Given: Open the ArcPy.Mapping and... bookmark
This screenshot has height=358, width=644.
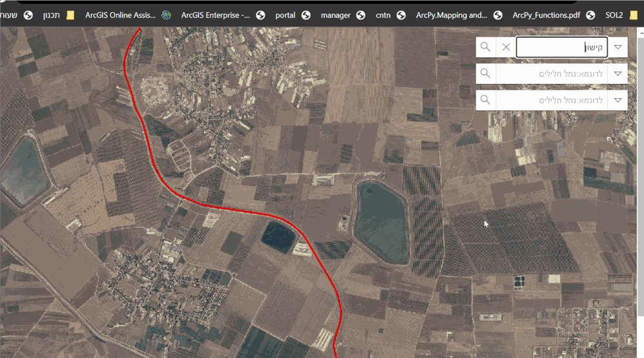Looking at the screenshot, I should click(459, 15).
